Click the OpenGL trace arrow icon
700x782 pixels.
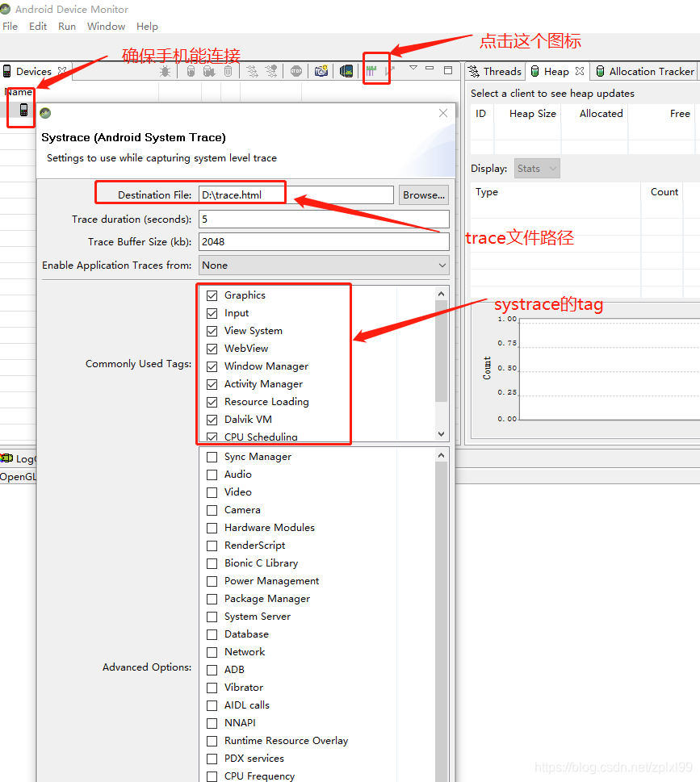(390, 71)
